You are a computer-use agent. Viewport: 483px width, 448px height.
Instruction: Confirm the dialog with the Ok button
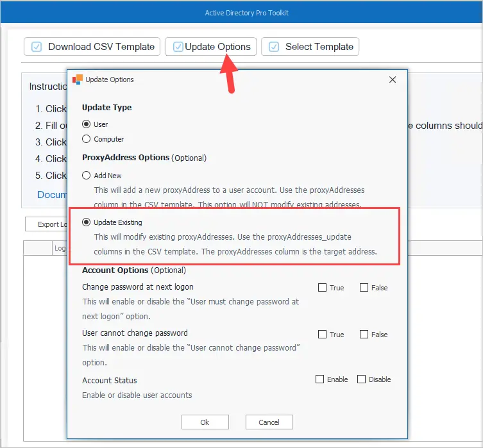[205, 422]
